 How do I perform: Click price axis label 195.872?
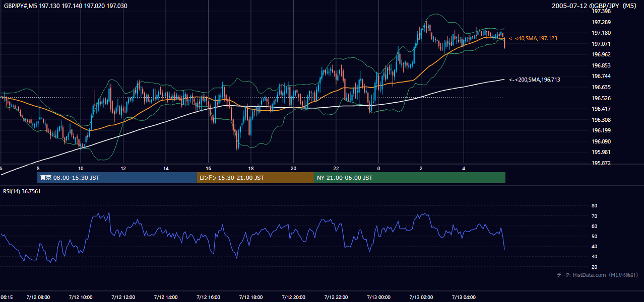click(601, 163)
